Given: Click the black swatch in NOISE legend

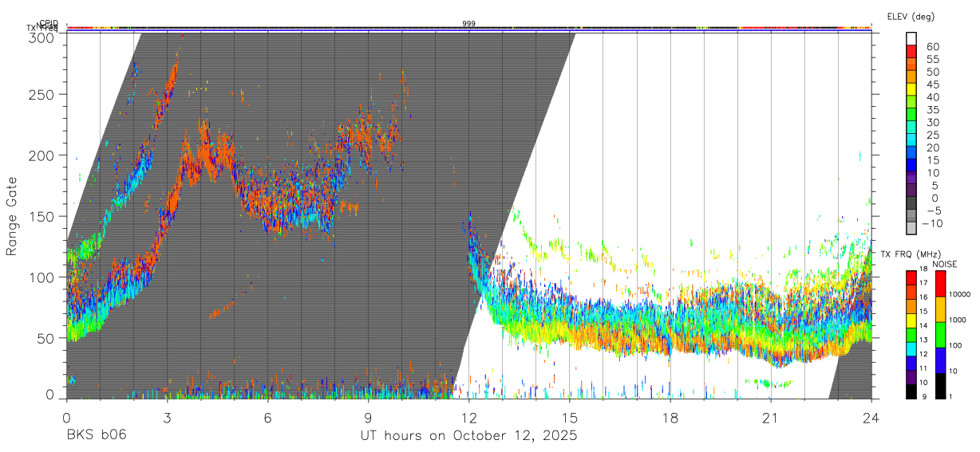Looking at the screenshot, I should click(940, 386).
